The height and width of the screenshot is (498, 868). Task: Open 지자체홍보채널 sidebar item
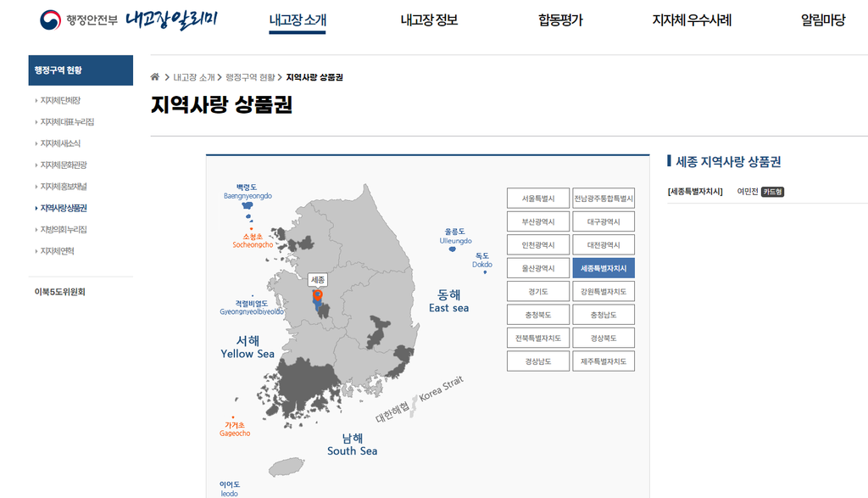pos(64,187)
